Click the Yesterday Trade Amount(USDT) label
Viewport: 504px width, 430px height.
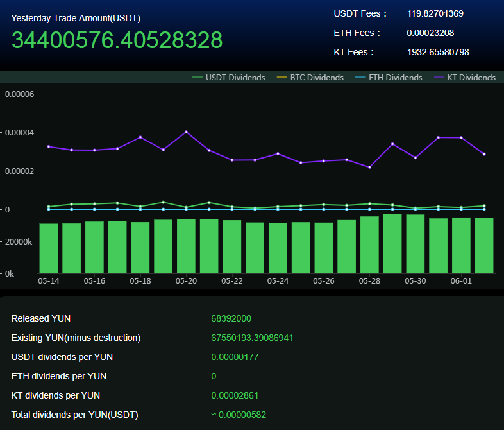76,19
